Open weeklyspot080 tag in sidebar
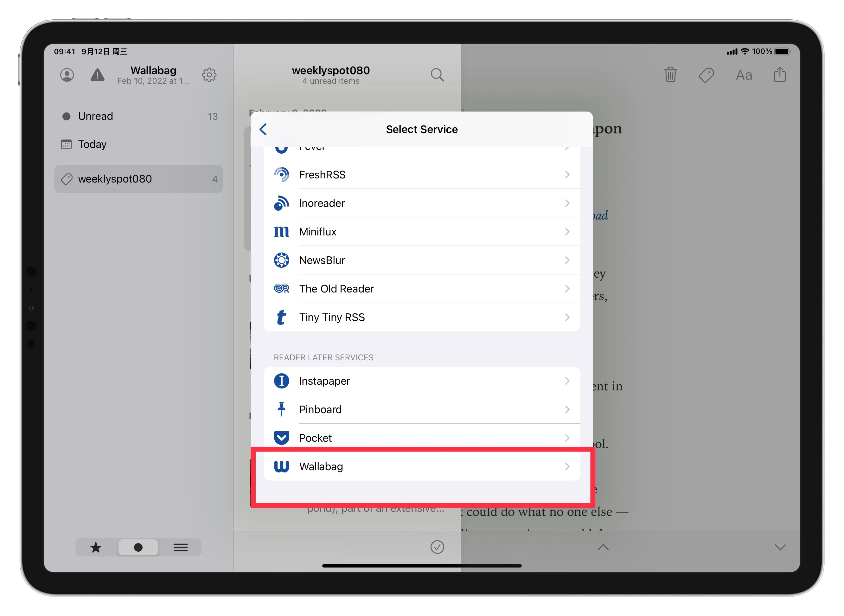 click(x=138, y=179)
